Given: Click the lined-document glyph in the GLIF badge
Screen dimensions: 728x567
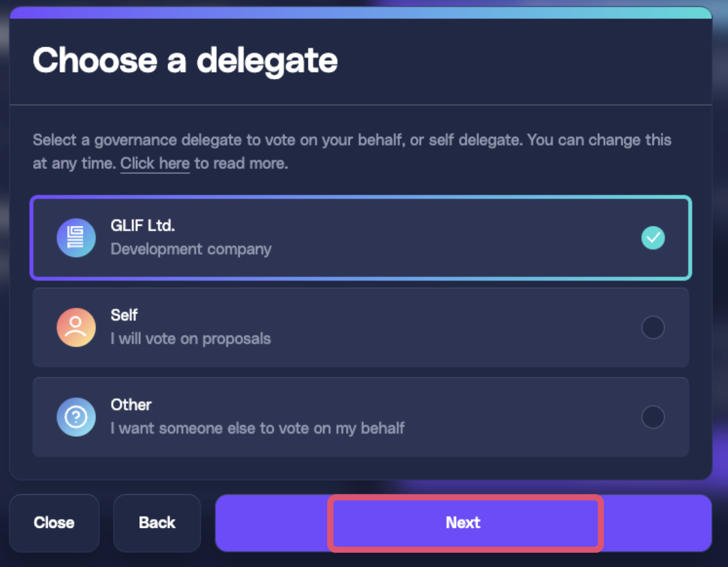Looking at the screenshot, I should click(76, 238).
